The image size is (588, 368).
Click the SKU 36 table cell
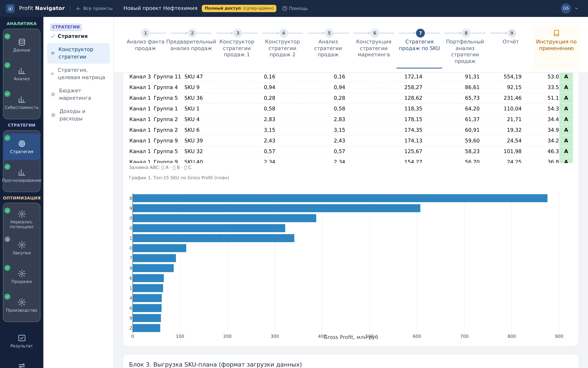(193, 98)
